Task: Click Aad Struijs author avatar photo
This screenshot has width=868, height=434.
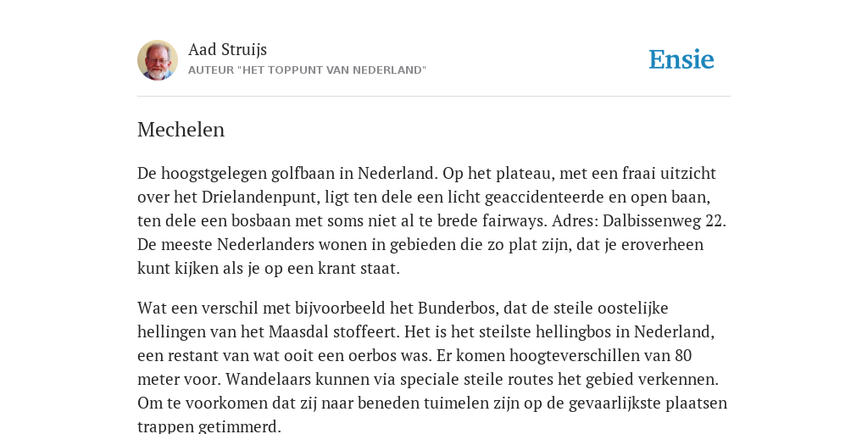Action: [158, 60]
